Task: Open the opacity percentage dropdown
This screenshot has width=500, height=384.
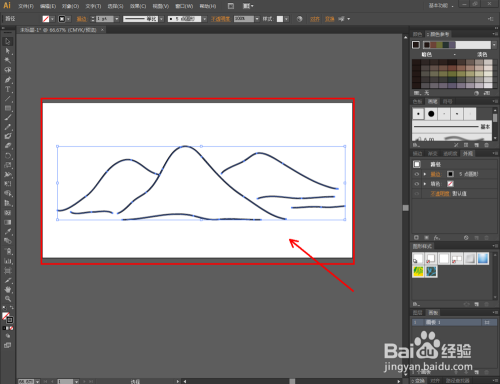Action: 257,19
